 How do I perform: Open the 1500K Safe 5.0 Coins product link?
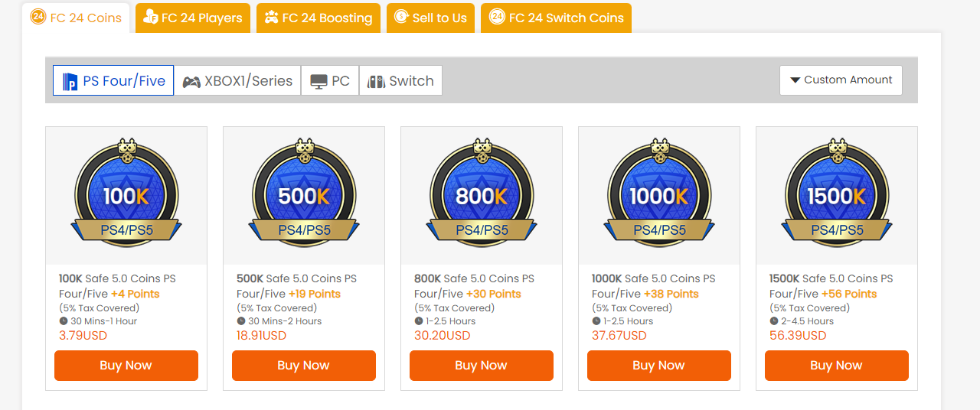831,279
